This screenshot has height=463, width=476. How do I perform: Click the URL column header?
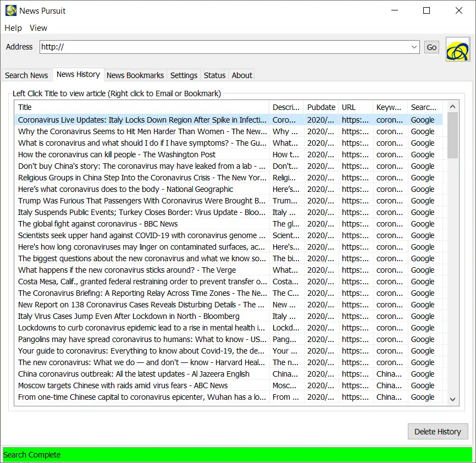click(x=356, y=107)
